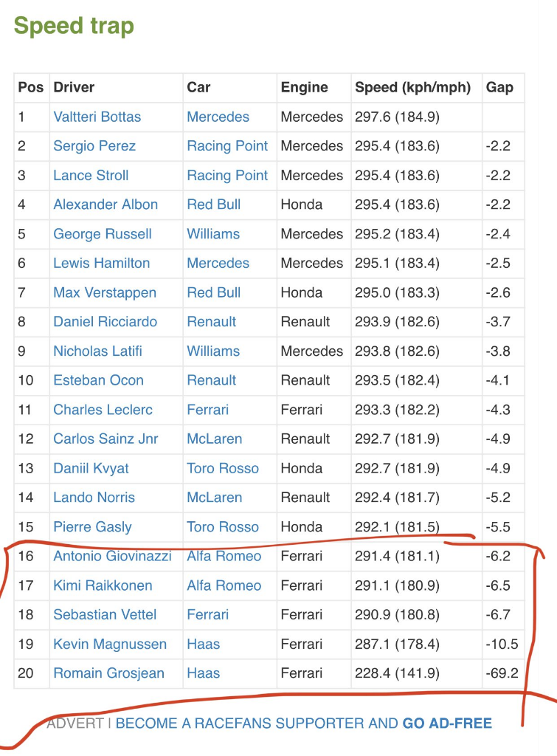Open Valtteri Bottas driver link
The image size is (557, 756).
click(97, 117)
